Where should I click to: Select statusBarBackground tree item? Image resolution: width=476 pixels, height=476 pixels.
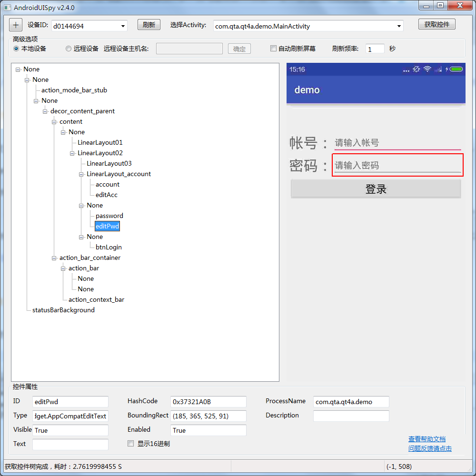[63, 310]
